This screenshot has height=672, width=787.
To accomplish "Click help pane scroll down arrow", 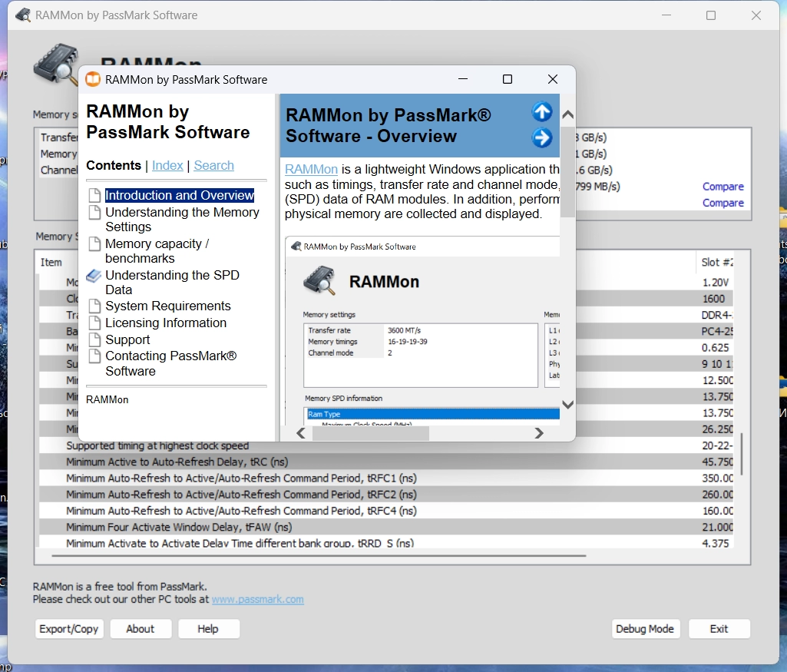I will [567, 405].
